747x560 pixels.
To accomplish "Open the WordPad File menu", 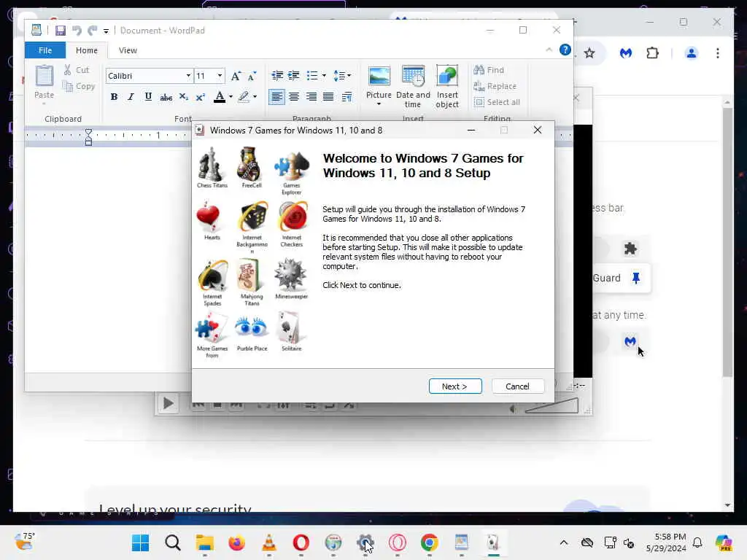I will click(x=45, y=50).
